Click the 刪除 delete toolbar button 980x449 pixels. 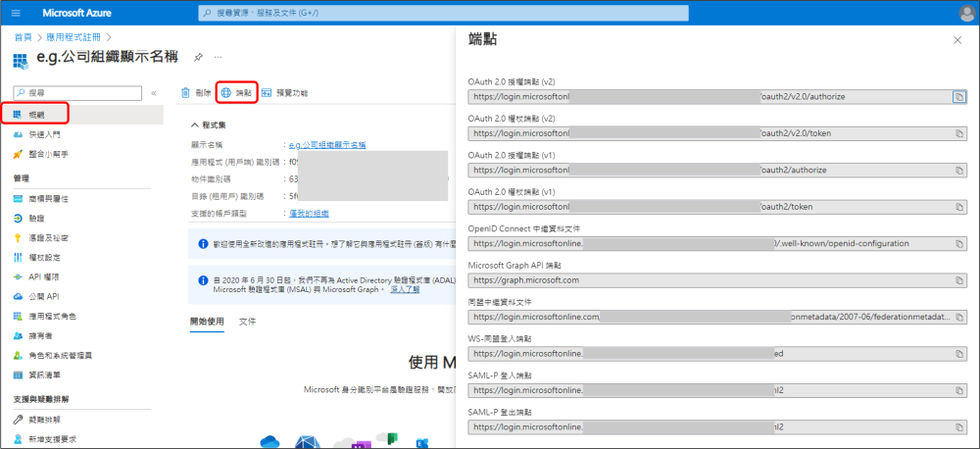[196, 93]
